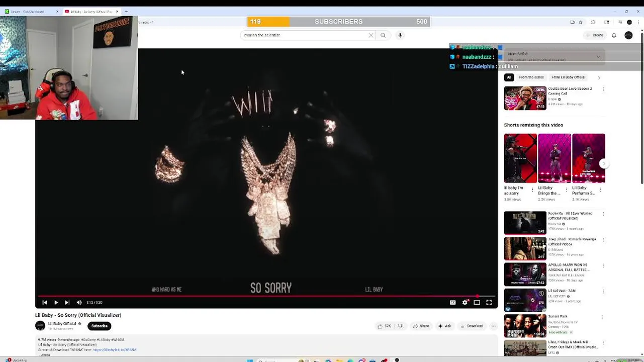Open the YouTube account avatar menu

point(628,35)
